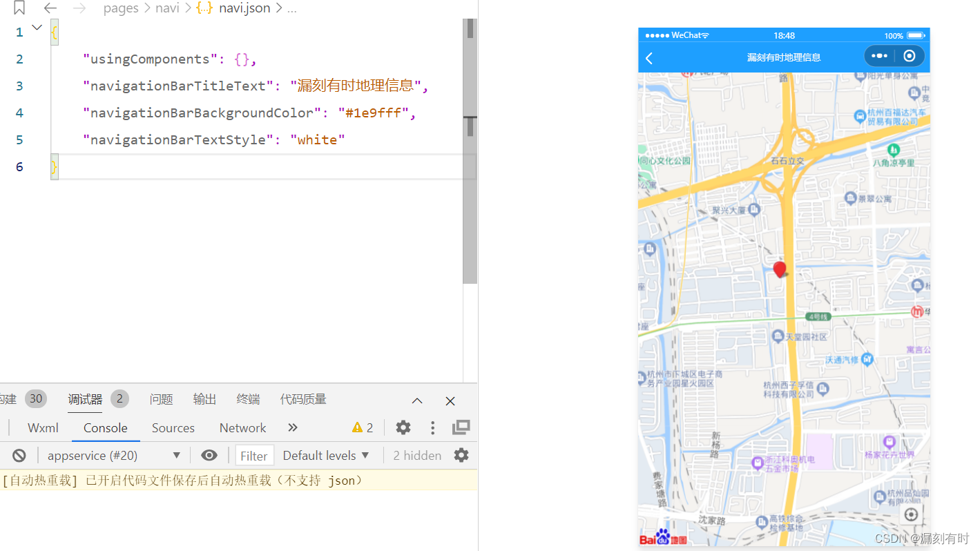
Task: Click the 4号线 subway line label
Action: [x=817, y=316]
